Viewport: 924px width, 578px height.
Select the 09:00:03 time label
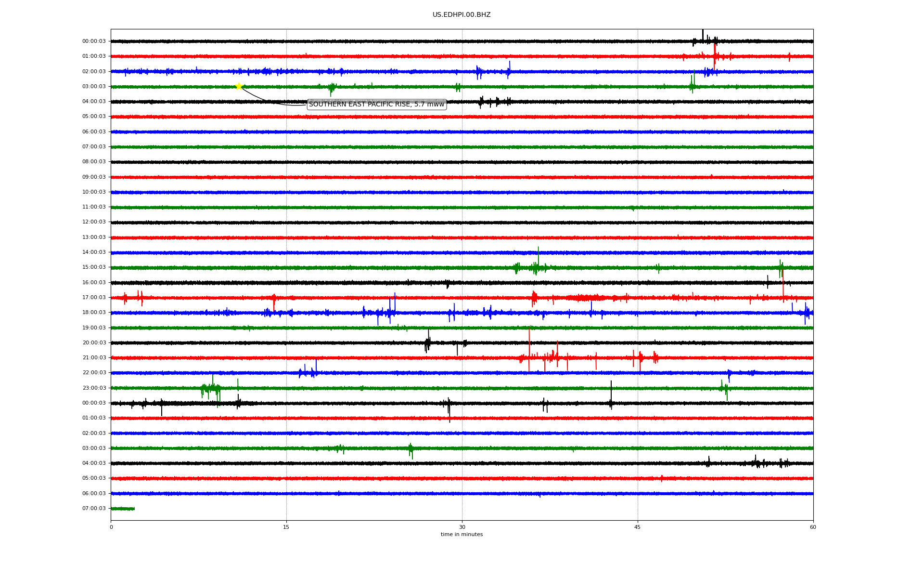coord(94,177)
